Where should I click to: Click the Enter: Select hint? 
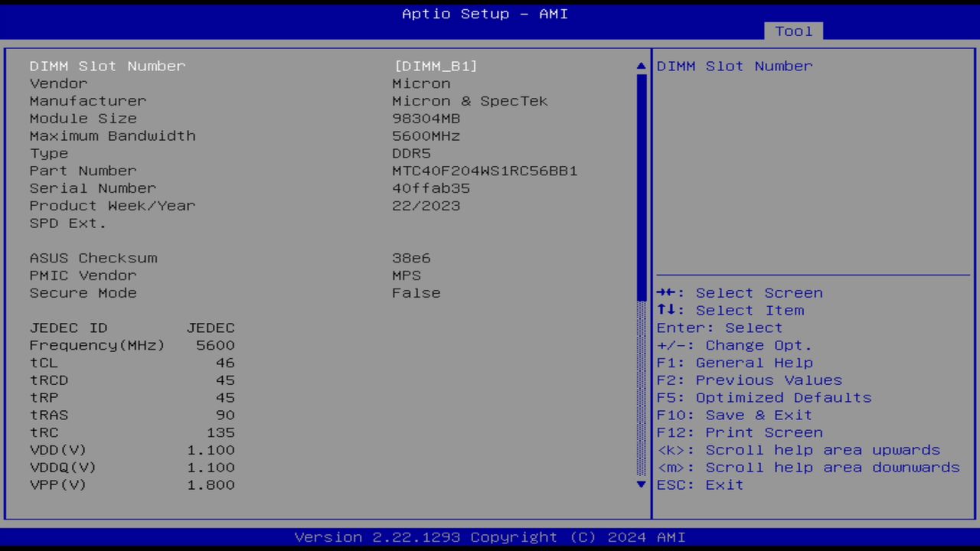tap(720, 328)
